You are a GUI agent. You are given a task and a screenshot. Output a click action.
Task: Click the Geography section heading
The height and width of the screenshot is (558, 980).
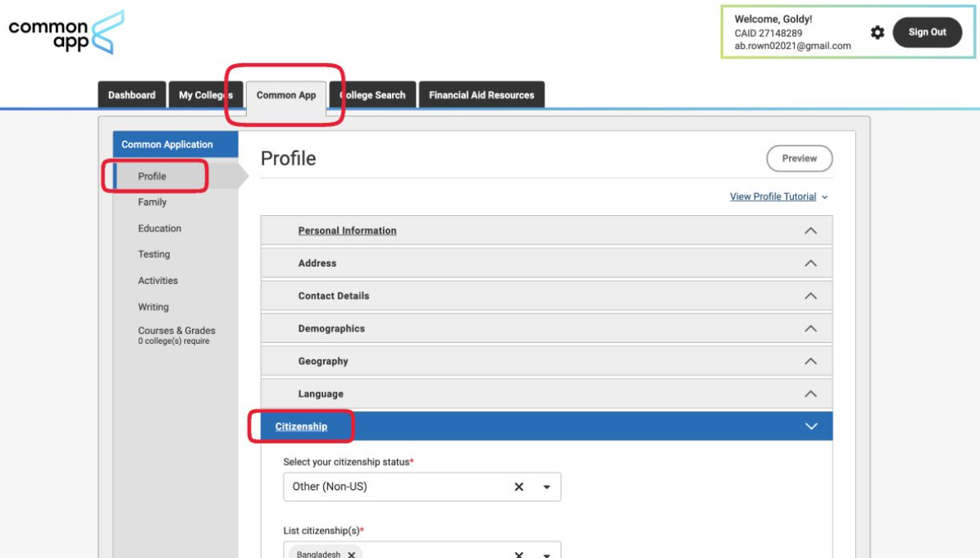pyautogui.click(x=322, y=361)
